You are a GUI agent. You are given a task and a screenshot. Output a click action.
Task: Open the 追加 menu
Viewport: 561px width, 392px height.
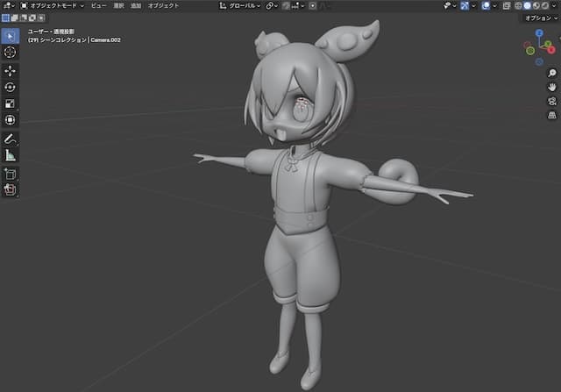[x=135, y=5]
